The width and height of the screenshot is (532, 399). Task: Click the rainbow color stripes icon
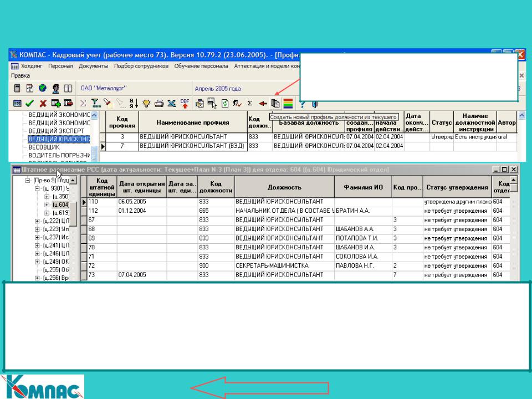[x=288, y=103]
